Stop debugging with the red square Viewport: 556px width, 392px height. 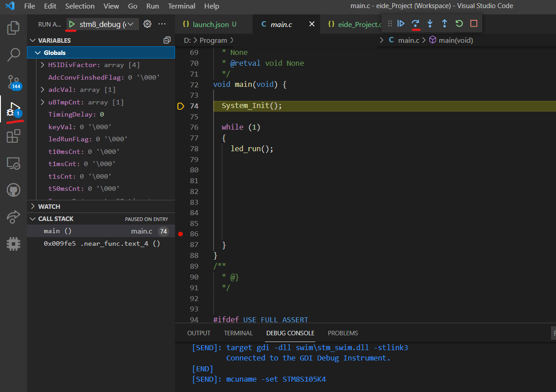[x=474, y=23]
